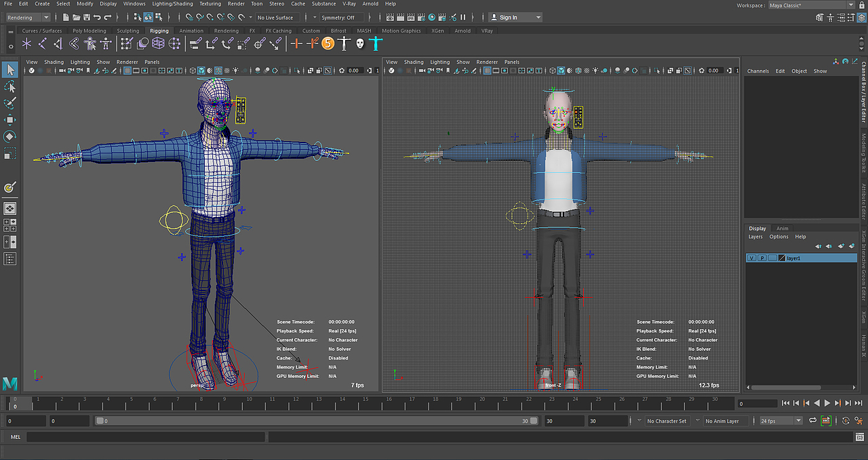Click the Create Cluster shelf icon
This screenshot has height=460, width=868.
(174, 43)
